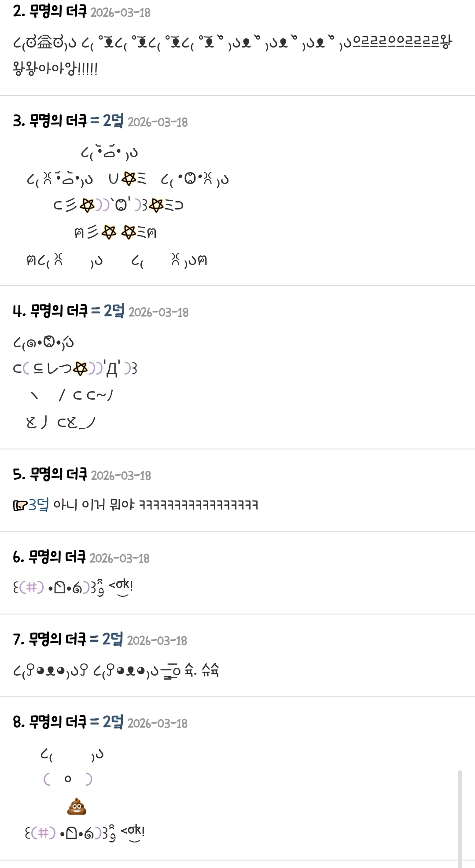Click the 왕왕아아앙!!!!! text in comment 2
Viewport: 475px width, 868px height.
(55, 69)
